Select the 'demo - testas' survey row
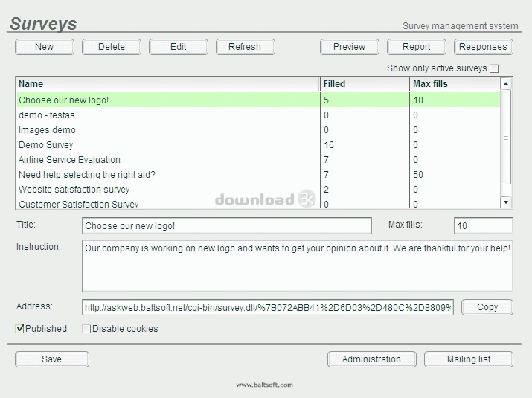The image size is (532, 398). (x=258, y=115)
